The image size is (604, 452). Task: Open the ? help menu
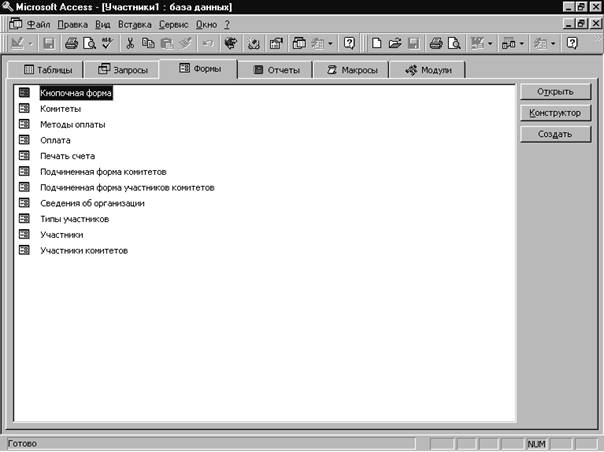[227, 25]
